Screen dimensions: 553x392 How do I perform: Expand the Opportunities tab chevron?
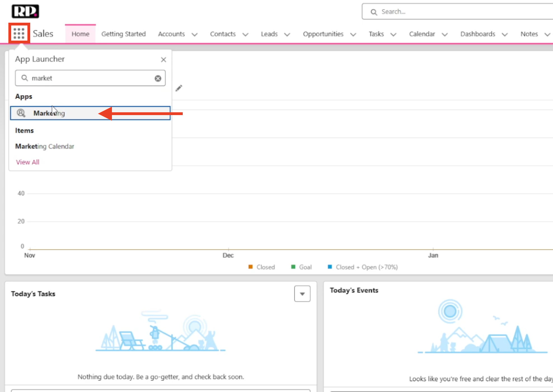point(353,34)
